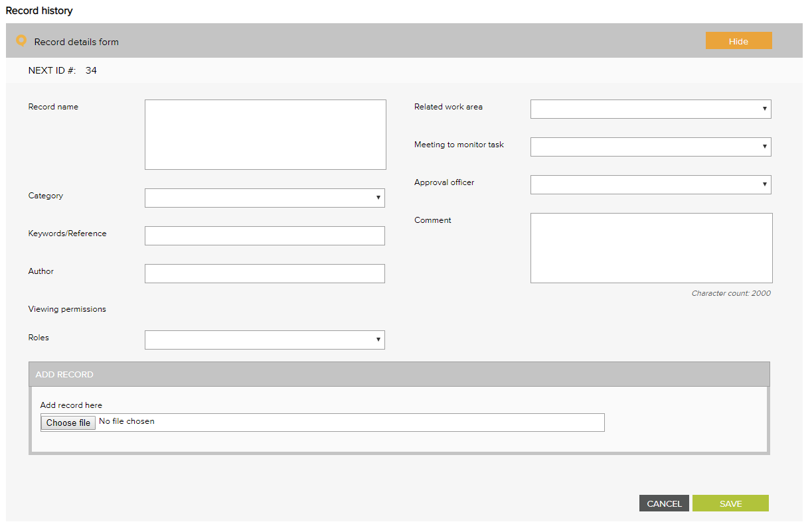Click into the Record name text area

pyautogui.click(x=265, y=135)
